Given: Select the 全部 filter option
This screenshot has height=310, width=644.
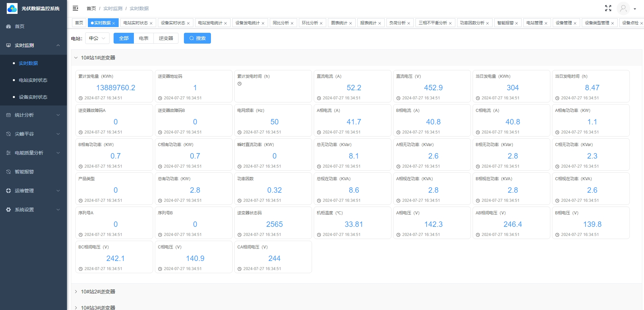Looking at the screenshot, I should pos(124,38).
